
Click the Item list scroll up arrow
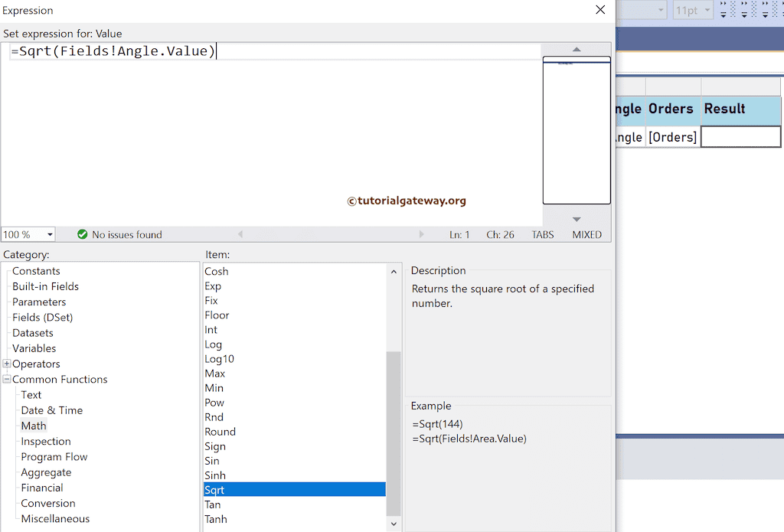point(394,272)
